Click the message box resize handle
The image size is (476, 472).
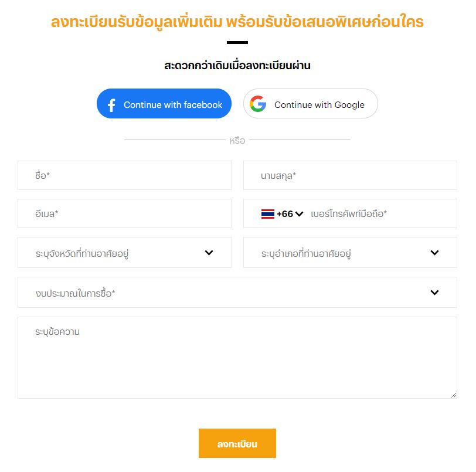click(x=453, y=395)
